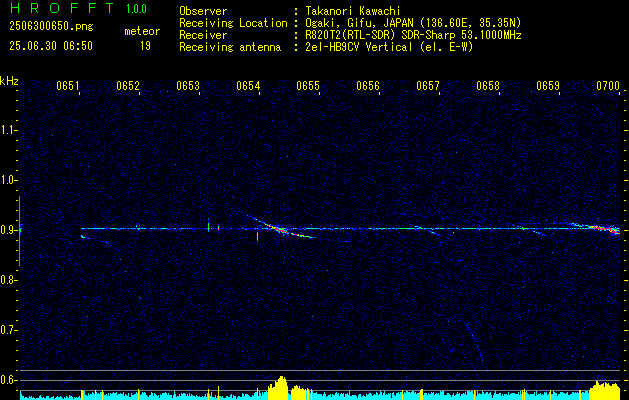Click the timestamp 25.06.30 06:50
The height and width of the screenshot is (400, 629).
coord(51,46)
